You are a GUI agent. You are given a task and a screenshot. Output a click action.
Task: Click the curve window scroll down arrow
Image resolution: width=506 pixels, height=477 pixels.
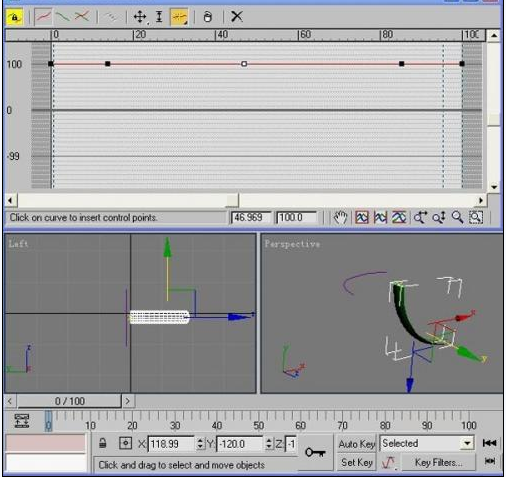coord(494,187)
